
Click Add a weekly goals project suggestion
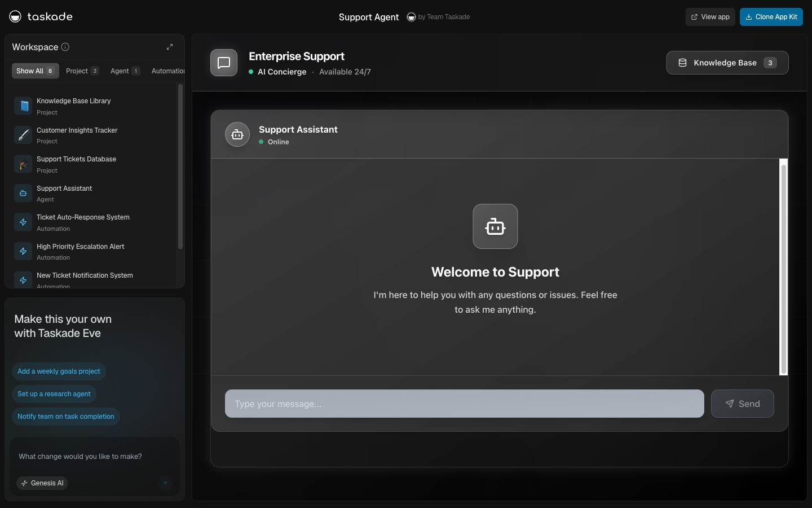59,371
